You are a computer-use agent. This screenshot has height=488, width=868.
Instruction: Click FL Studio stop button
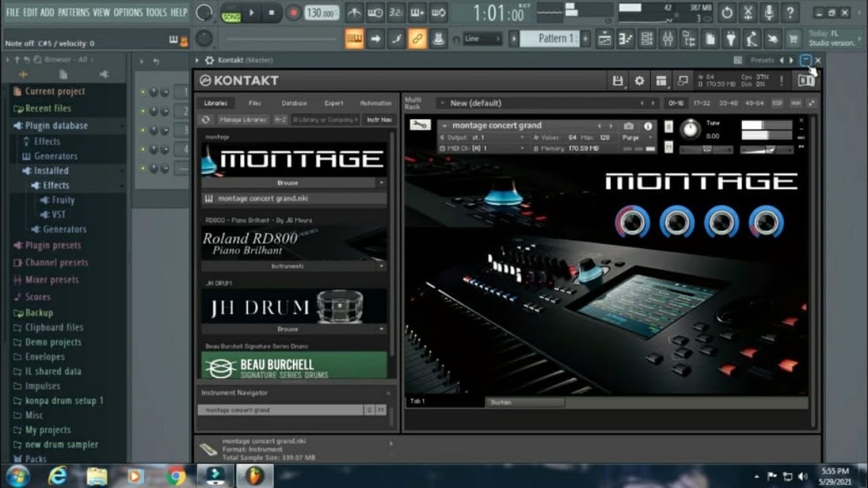tap(272, 12)
